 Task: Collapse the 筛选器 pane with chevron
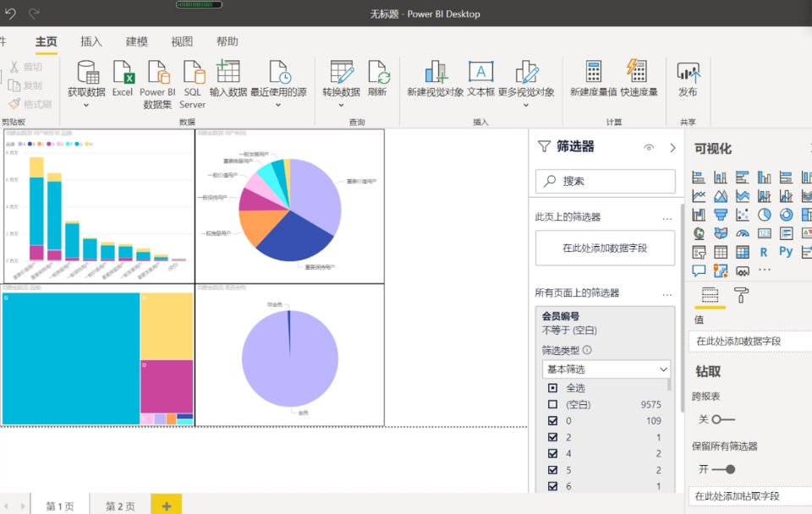(672, 148)
